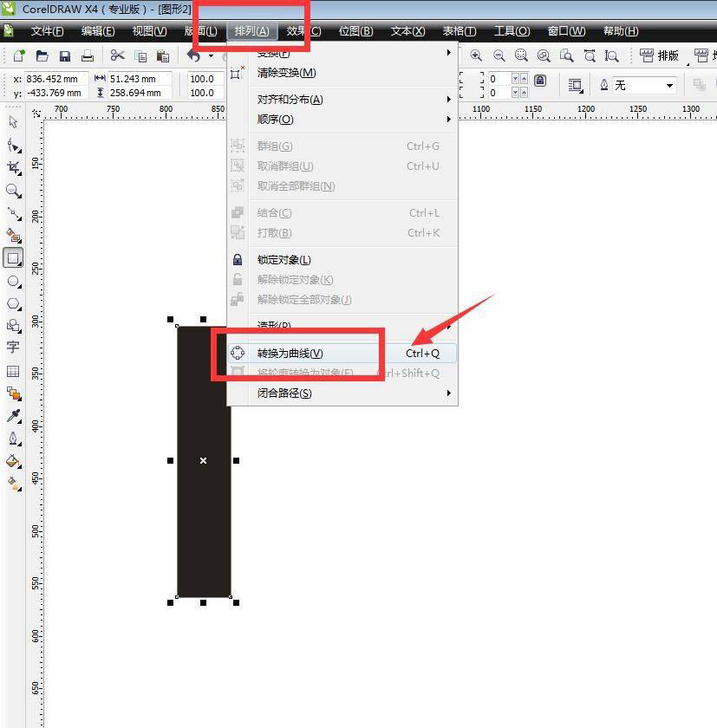The width and height of the screenshot is (717, 728).
Task: Click the Zoom In magnifier icon
Action: click(476, 55)
